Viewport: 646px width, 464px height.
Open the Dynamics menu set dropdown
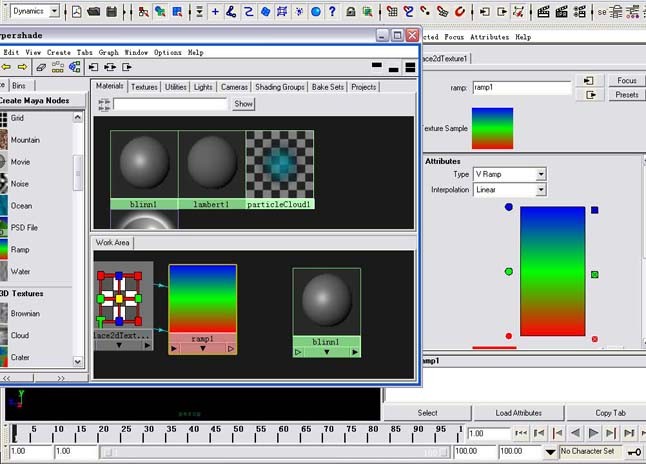[54, 11]
